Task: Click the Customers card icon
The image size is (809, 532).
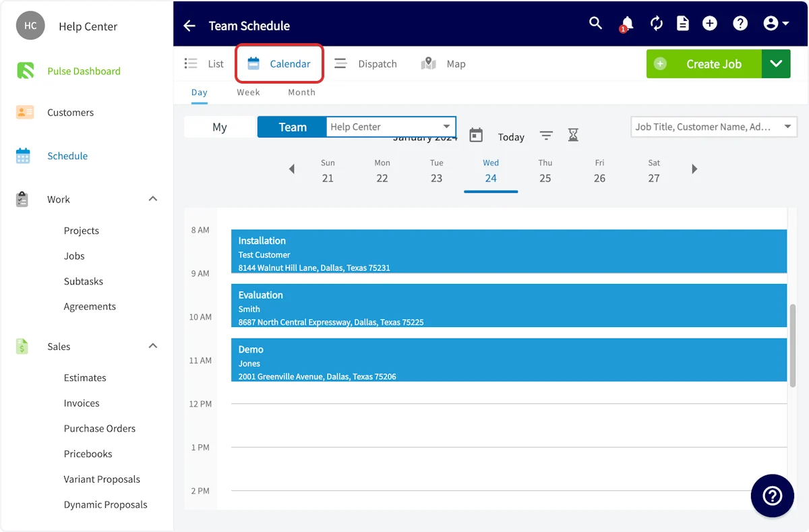Action: tap(25, 113)
